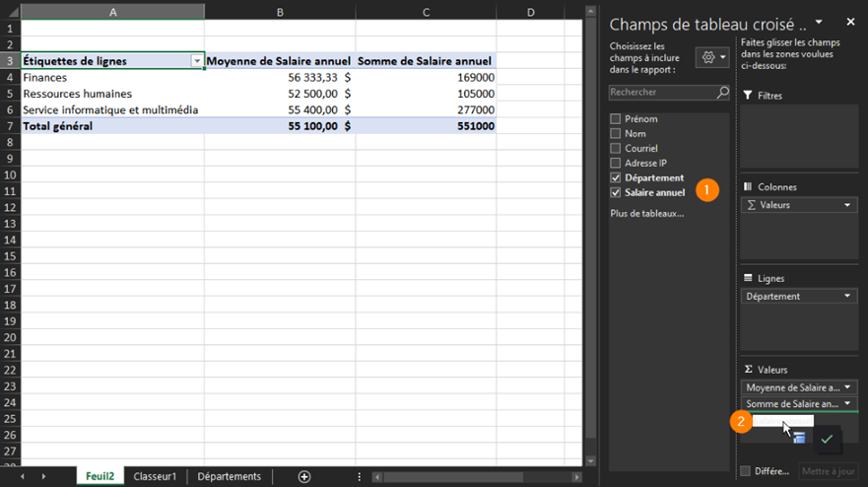Expand Moyenne de Salaire annuel field dropdown
The width and height of the screenshot is (868, 487).
point(847,387)
